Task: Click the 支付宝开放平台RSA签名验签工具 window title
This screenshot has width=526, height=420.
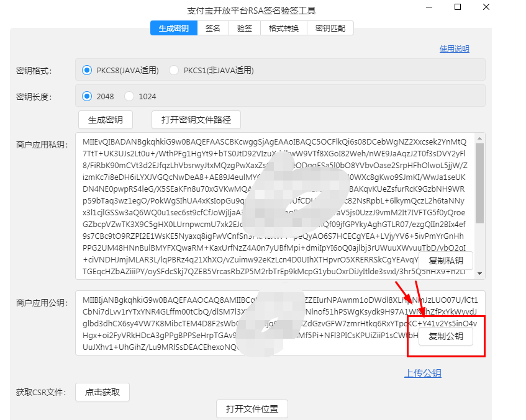Action: click(x=252, y=11)
